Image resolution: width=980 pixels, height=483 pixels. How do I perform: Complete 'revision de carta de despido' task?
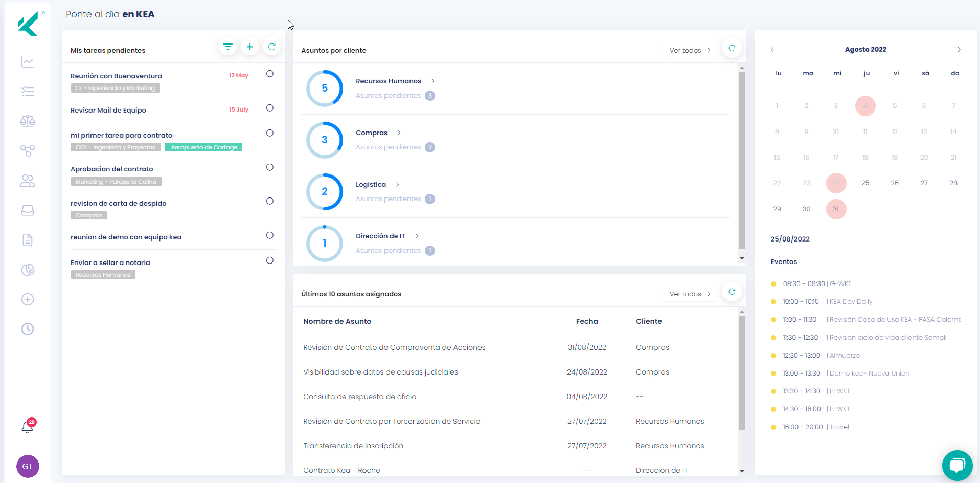click(269, 201)
